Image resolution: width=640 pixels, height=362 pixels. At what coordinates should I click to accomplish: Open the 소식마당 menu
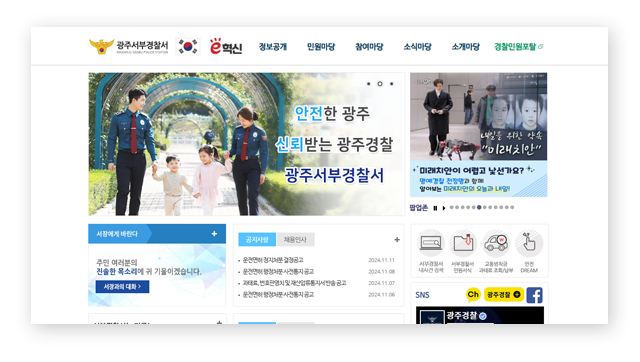coord(417,47)
